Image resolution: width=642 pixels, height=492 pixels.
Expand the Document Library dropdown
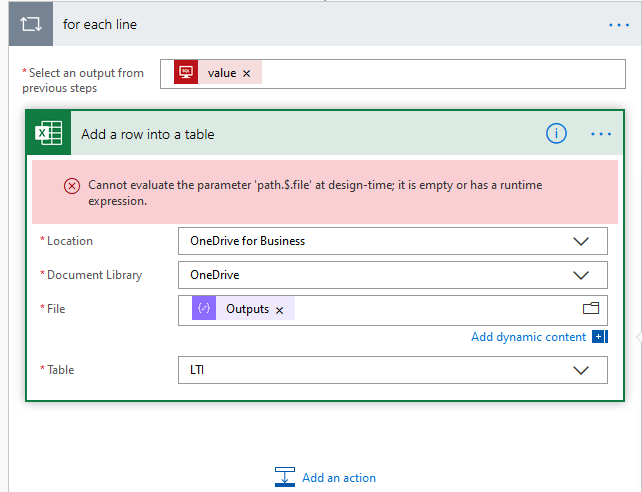pos(581,275)
